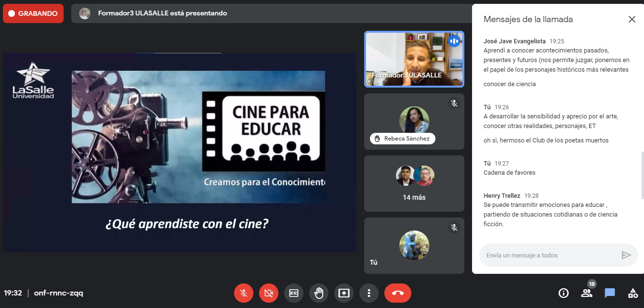Open the 14 más participants tile
644x308 pixels.
point(414,183)
